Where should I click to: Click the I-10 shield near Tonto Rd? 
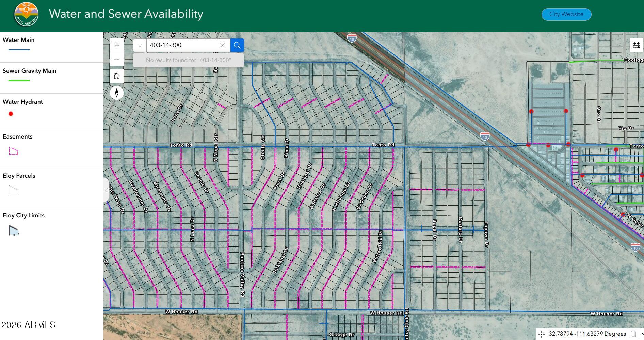click(x=485, y=136)
